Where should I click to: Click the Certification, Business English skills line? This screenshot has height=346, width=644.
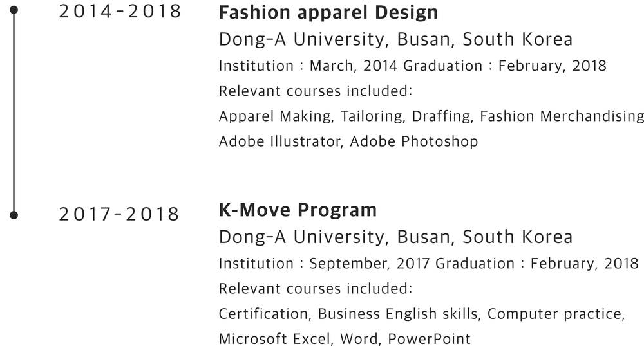click(422, 314)
